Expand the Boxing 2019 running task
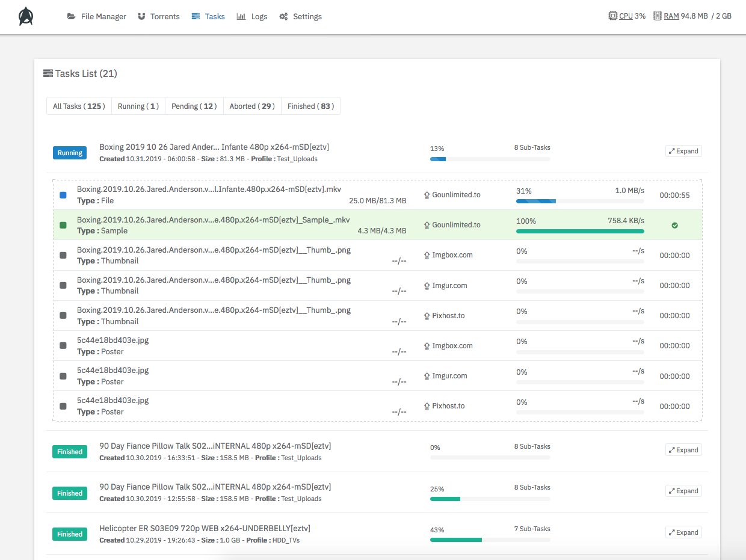Image resolution: width=746 pixels, height=560 pixels. click(x=683, y=151)
